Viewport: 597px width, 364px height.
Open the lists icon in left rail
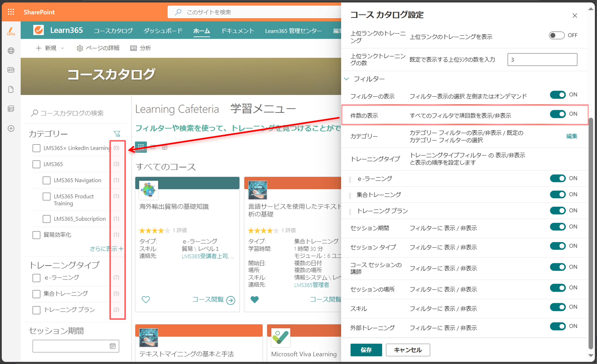(11, 109)
